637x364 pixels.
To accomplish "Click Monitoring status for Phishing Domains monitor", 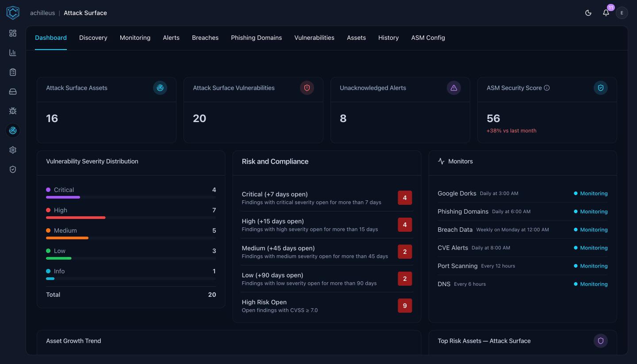I will pos(591,211).
